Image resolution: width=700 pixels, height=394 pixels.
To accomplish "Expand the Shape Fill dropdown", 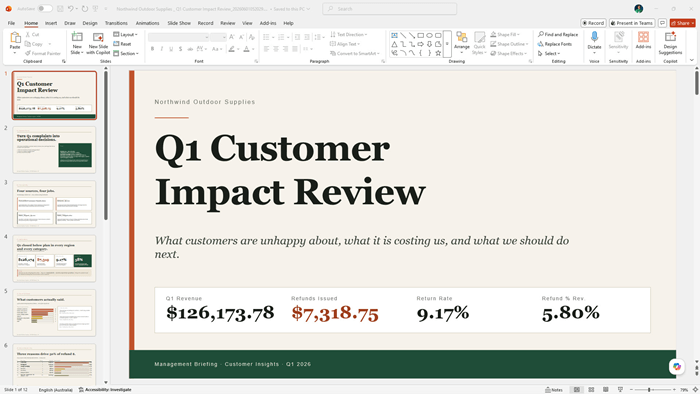I will tap(505, 34).
